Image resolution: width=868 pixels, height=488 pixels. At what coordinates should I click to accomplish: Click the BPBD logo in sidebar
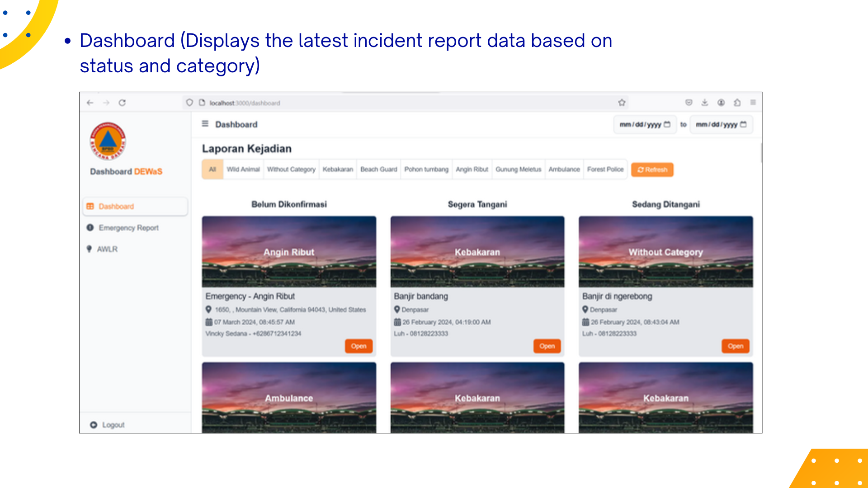[x=108, y=141]
